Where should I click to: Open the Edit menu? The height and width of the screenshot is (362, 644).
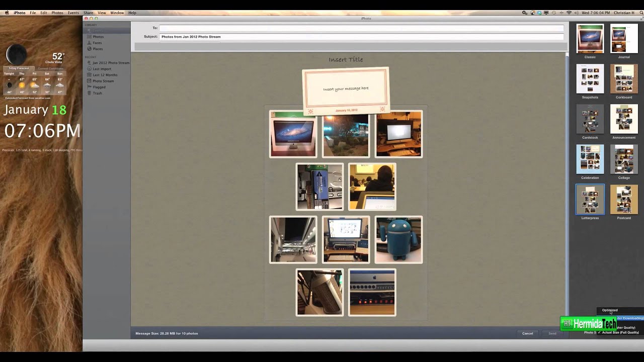44,13
